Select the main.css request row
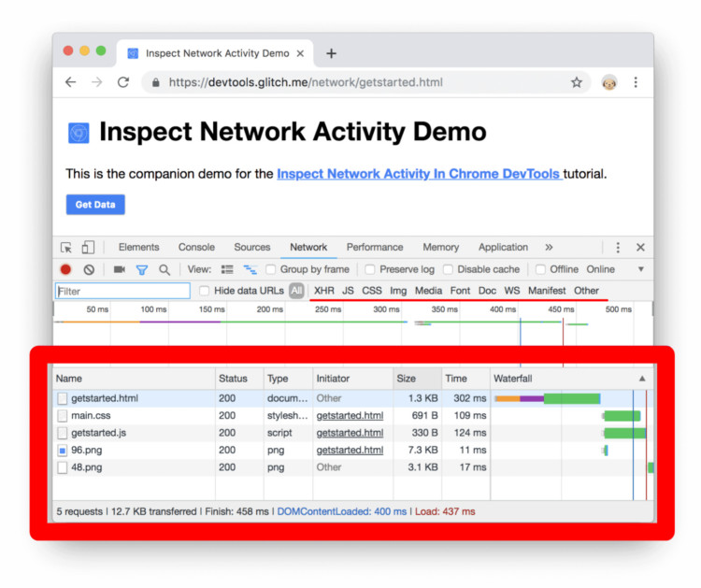701x588 pixels. (353, 416)
